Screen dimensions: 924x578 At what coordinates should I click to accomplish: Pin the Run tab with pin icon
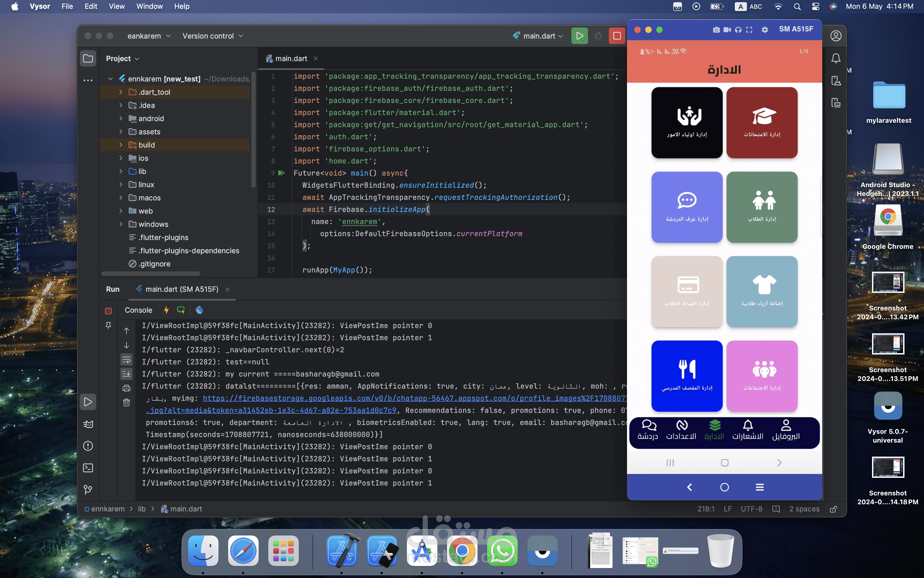(x=108, y=325)
